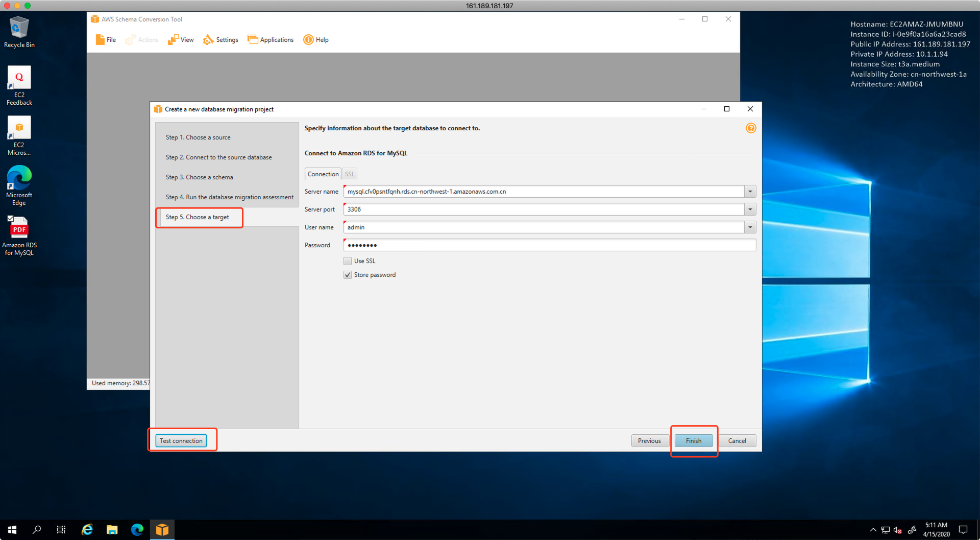Click the orange help icon in dialog
The image size is (980, 540).
750,128
